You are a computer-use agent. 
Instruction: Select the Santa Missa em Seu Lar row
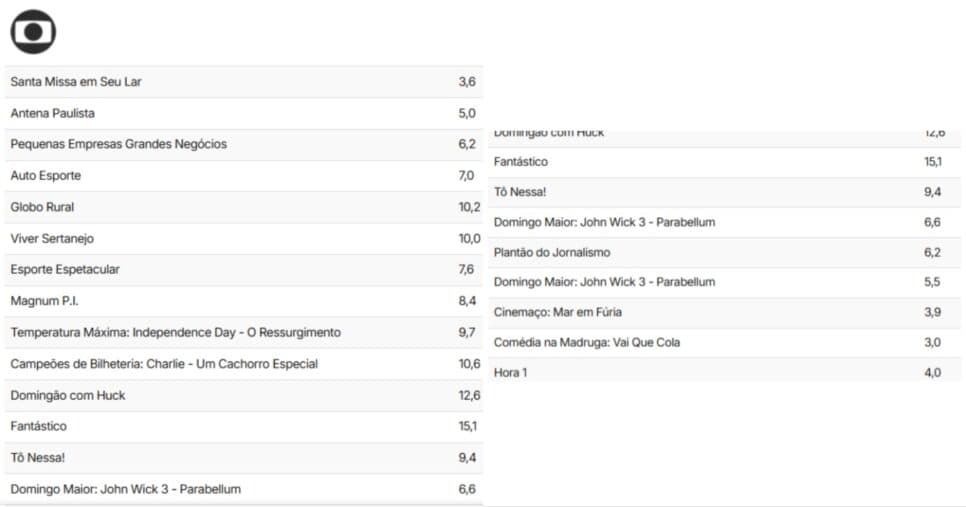pyautogui.click(x=244, y=82)
